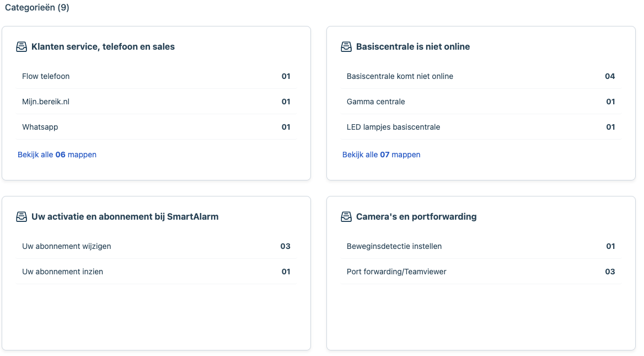Open the Mijn.bereik.nl folder

(x=46, y=102)
